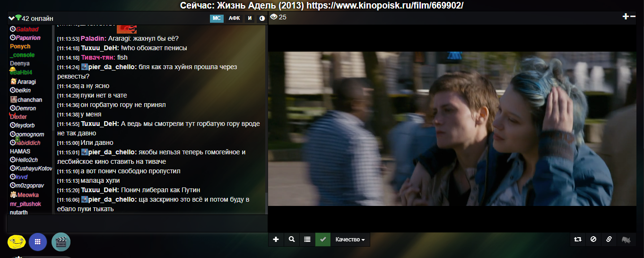Click the chain link icon under the video
The image size is (644, 258).
pyautogui.click(x=609, y=240)
